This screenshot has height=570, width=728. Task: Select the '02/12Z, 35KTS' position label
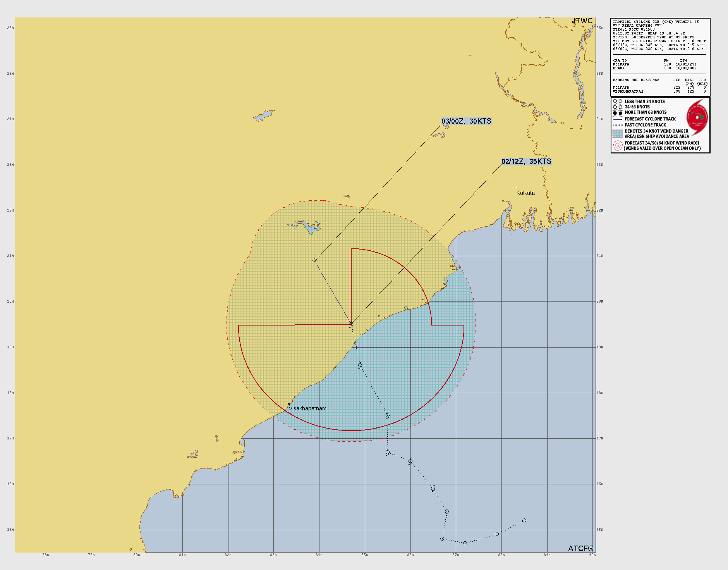pos(526,162)
